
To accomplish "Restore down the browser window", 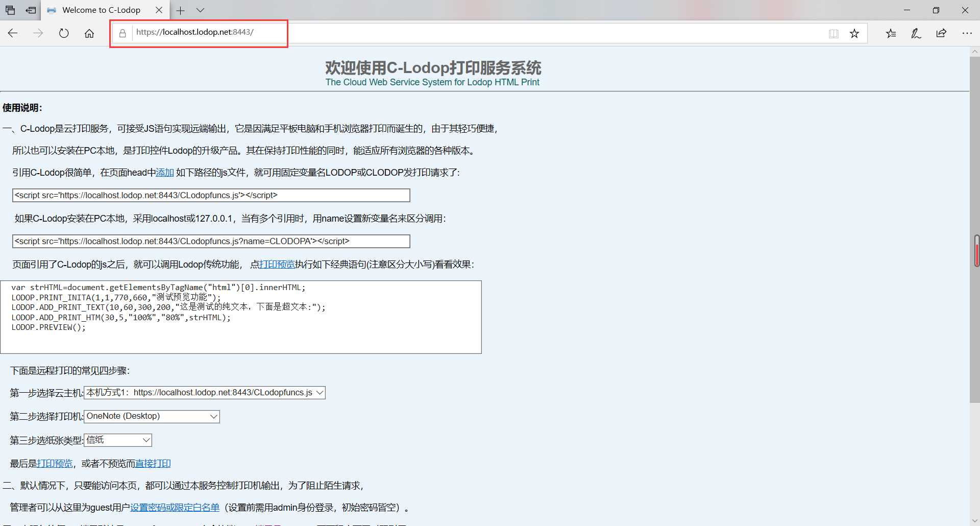I will (936, 10).
